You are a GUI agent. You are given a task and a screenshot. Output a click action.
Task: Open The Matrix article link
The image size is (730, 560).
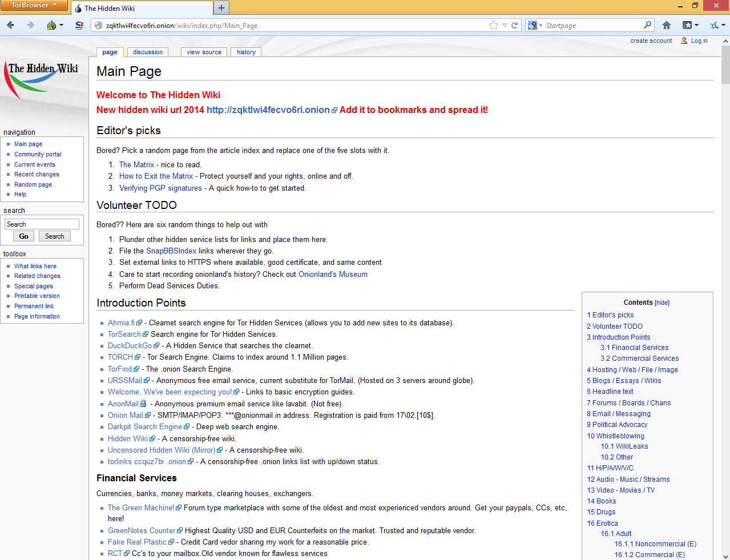pyautogui.click(x=136, y=164)
